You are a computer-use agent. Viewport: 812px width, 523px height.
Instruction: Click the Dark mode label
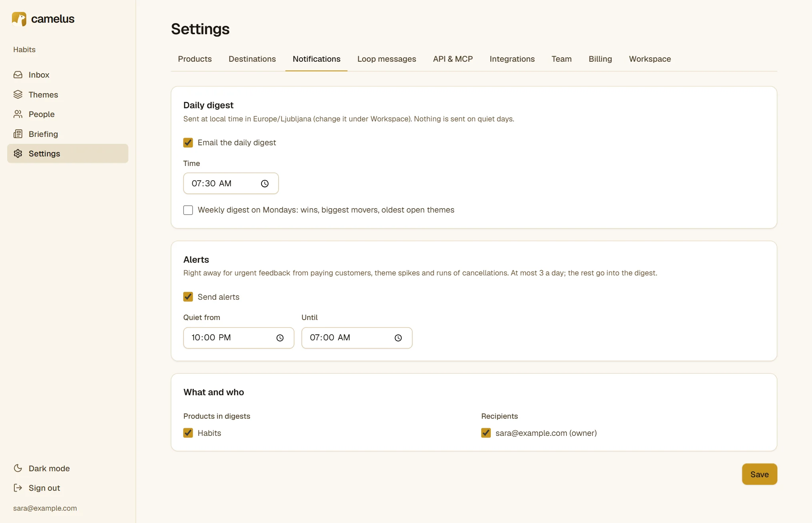pos(49,468)
